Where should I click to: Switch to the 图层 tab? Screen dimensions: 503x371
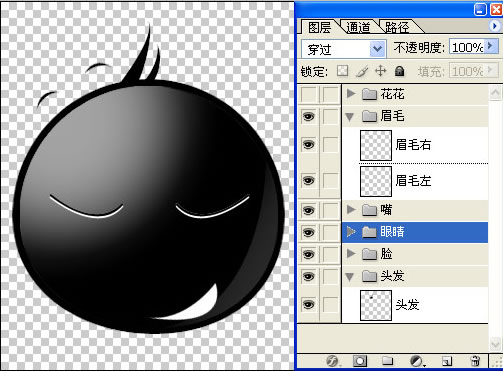click(x=319, y=27)
